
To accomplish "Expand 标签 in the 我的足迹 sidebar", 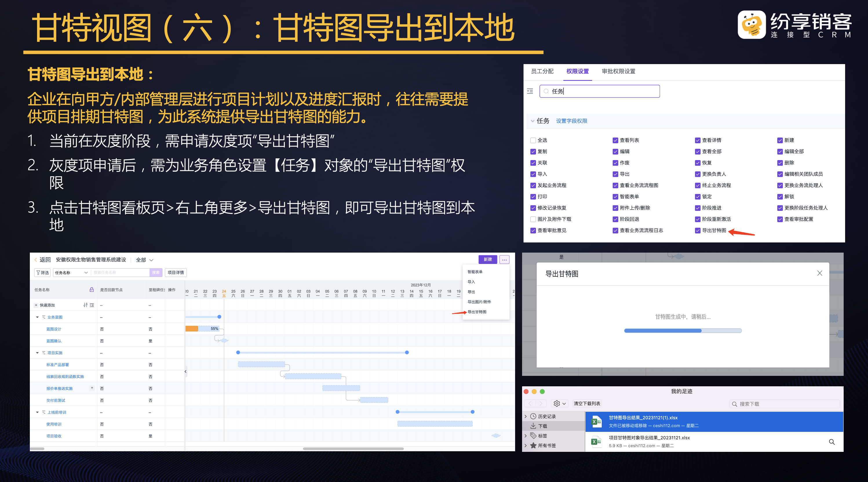I will pos(526,435).
